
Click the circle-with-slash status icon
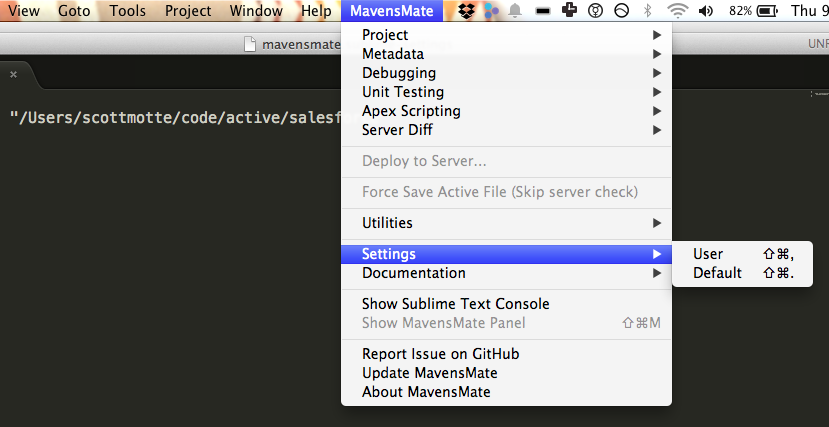click(x=621, y=11)
